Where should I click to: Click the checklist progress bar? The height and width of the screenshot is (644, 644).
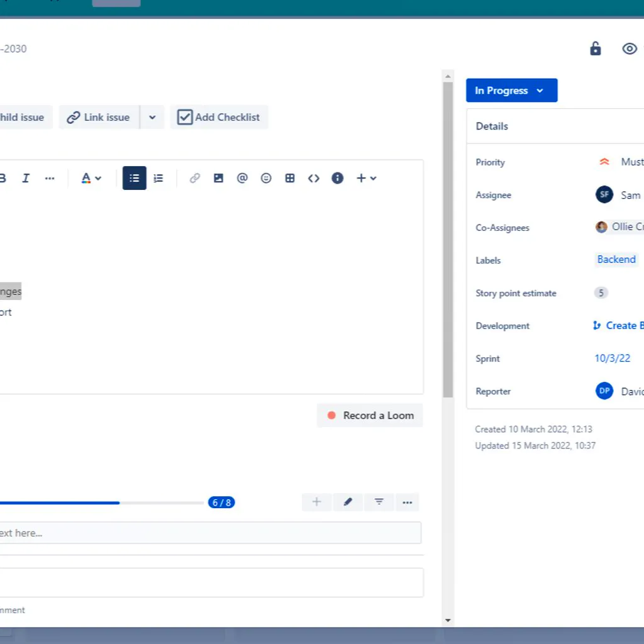pos(101,502)
